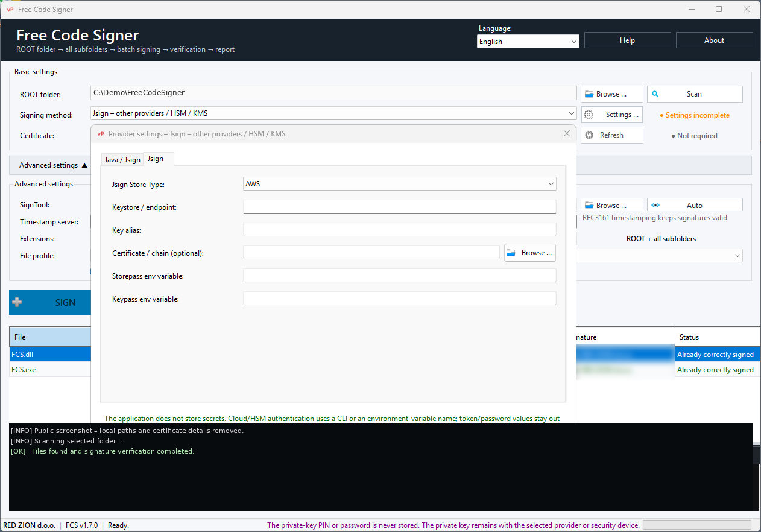Click the magnifier icon on the Scan button
The height and width of the screenshot is (532, 761).
(655, 94)
